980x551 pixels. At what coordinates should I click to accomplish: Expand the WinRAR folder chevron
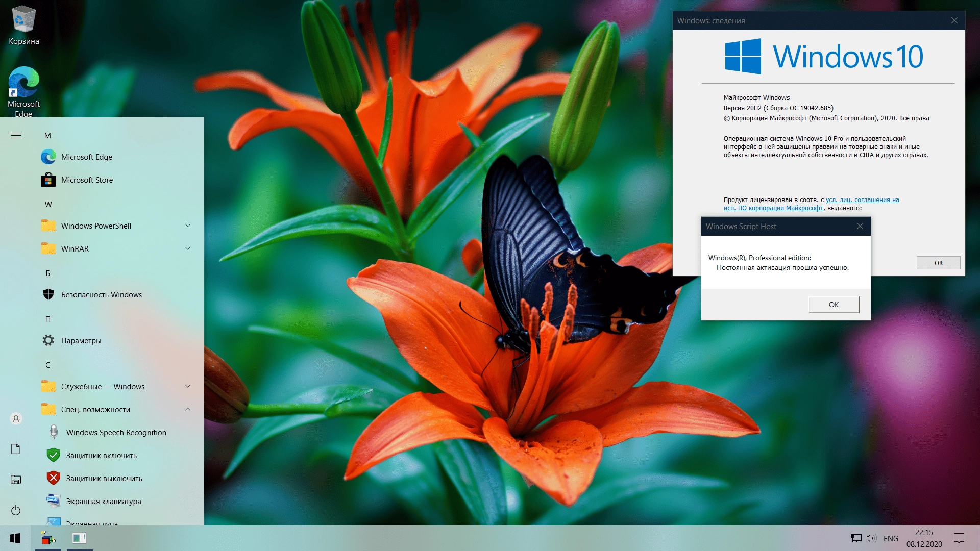(x=188, y=248)
